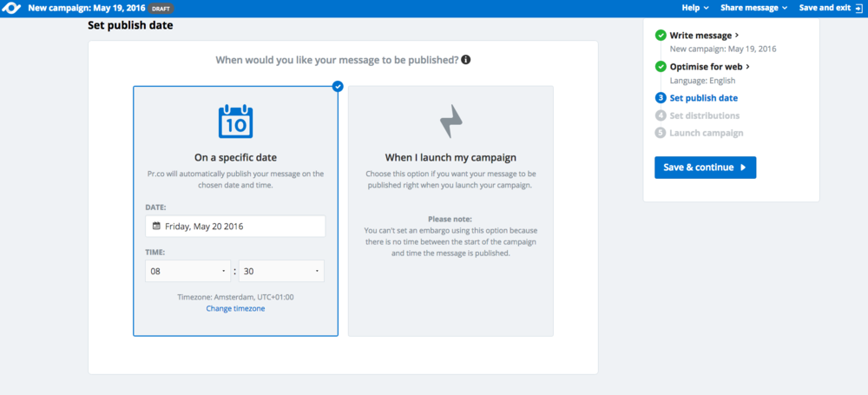This screenshot has height=395, width=868.
Task: Click the blue selected checkmark badge
Action: coord(338,86)
